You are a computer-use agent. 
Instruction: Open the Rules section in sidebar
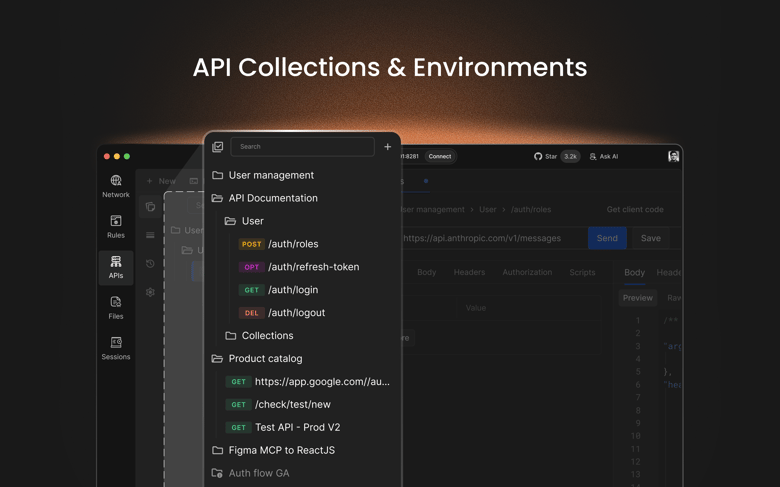116,226
